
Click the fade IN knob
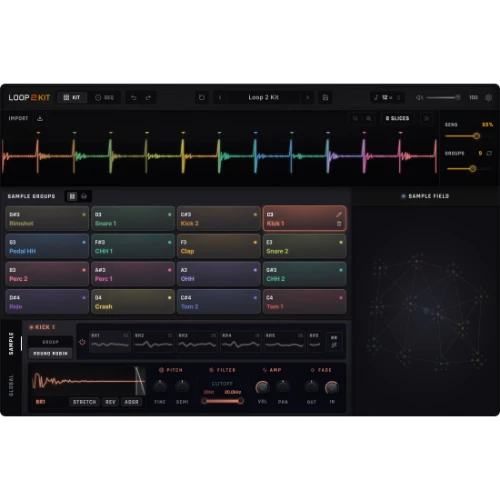[332, 387]
